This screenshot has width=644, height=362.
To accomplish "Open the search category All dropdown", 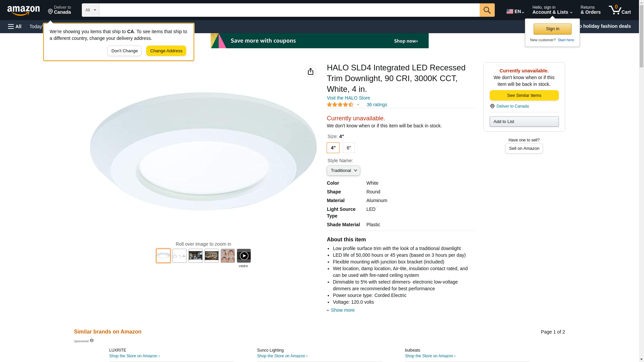I will click(x=90, y=10).
